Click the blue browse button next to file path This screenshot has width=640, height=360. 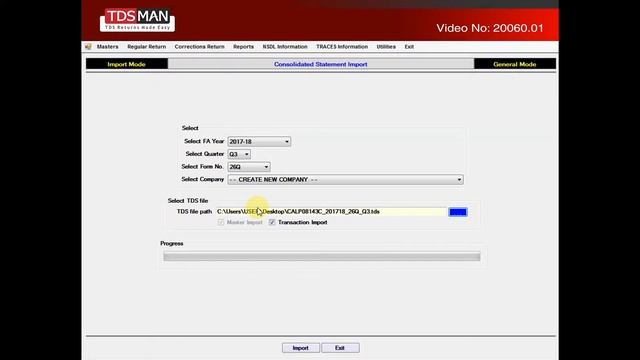tap(458, 212)
